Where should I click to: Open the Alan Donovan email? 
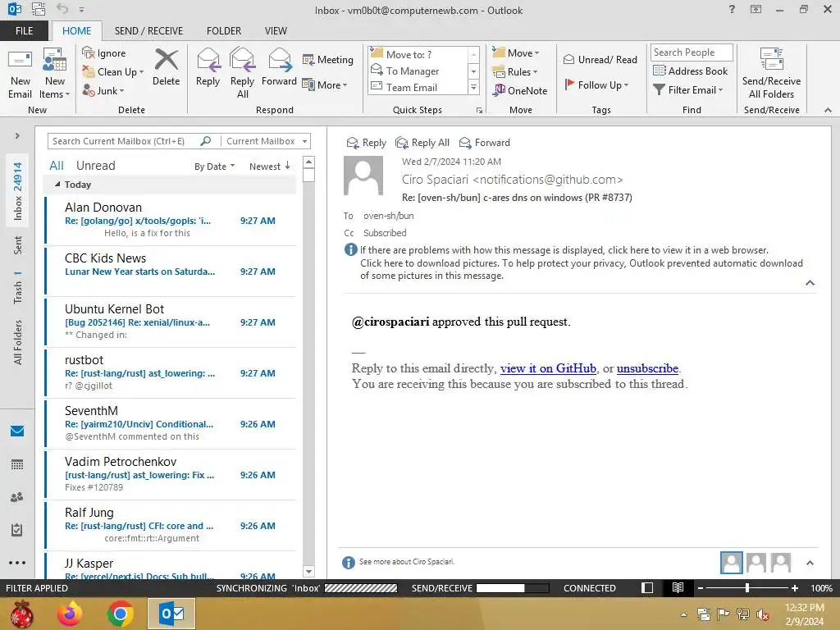(x=171, y=220)
